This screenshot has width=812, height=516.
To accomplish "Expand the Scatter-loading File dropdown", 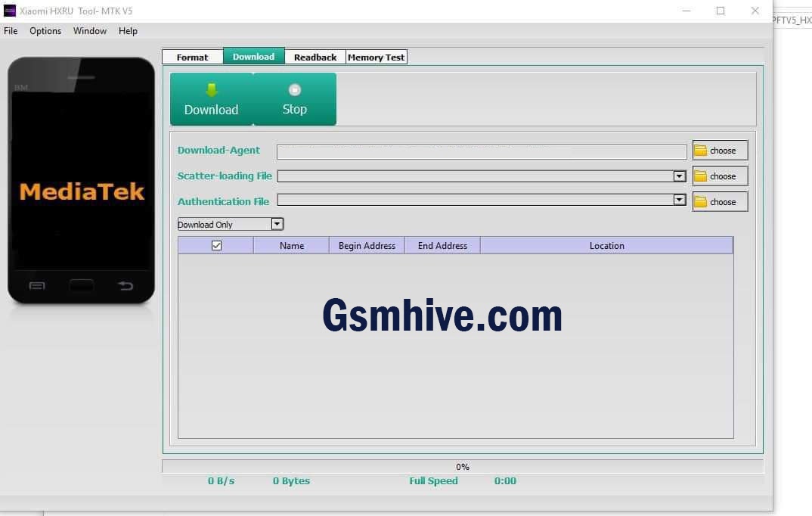I will (x=680, y=176).
